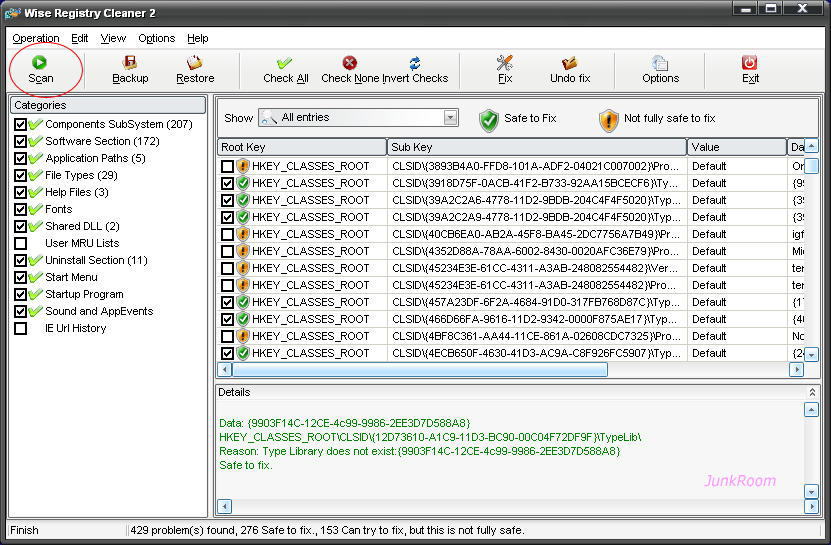The width and height of the screenshot is (831, 545).
Task: Open the Edit menu
Action: click(79, 38)
